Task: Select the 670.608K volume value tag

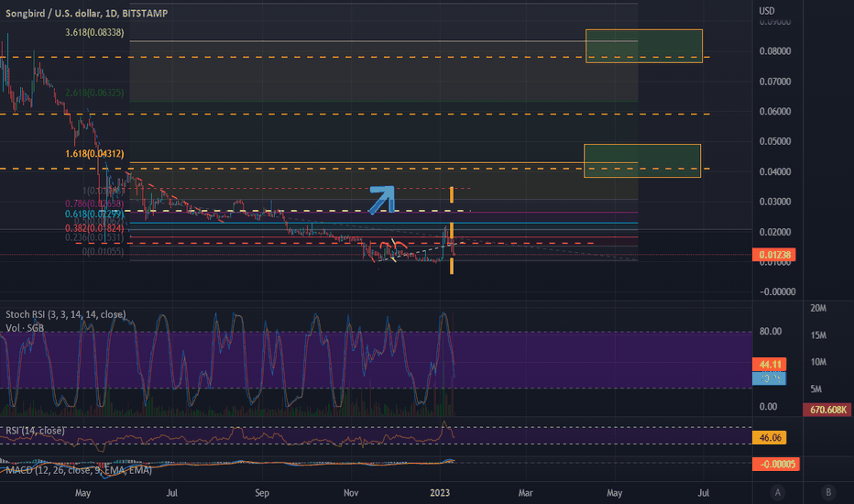Action: pyautogui.click(x=827, y=410)
